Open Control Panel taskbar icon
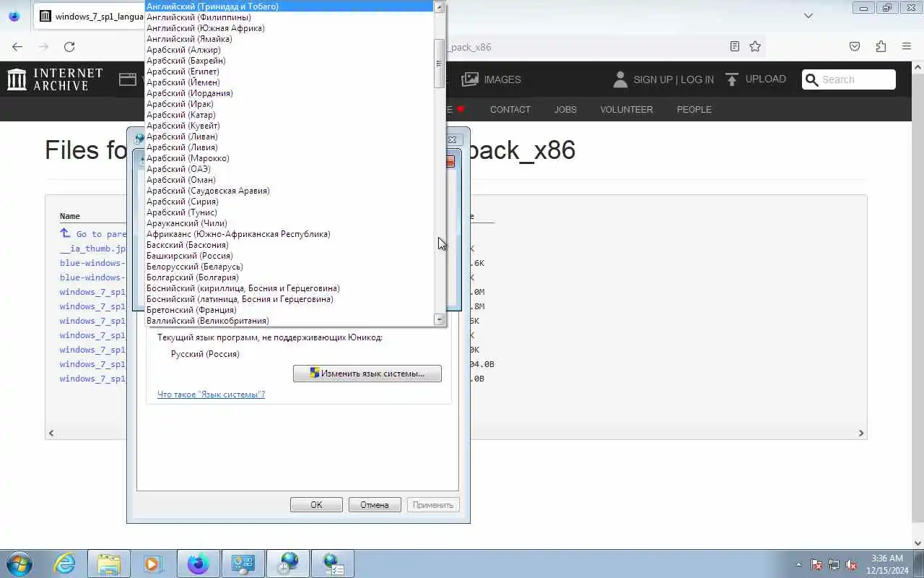The width and height of the screenshot is (924, 578). (x=243, y=564)
